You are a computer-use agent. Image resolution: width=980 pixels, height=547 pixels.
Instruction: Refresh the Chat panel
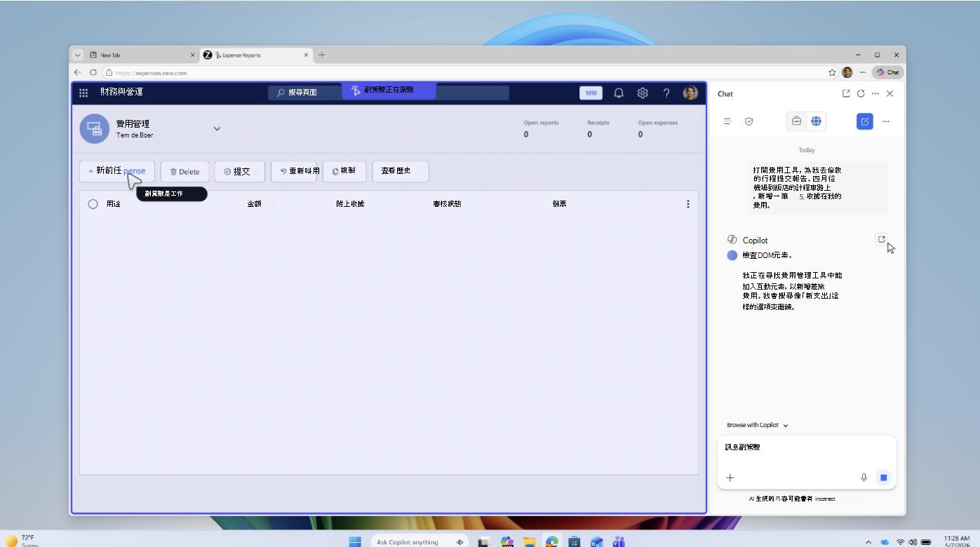coord(861,93)
